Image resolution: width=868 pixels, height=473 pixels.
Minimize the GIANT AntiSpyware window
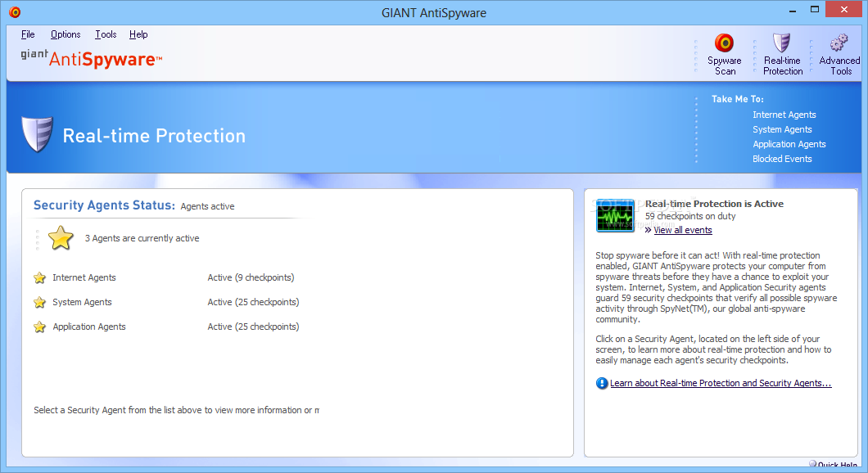[x=792, y=10]
